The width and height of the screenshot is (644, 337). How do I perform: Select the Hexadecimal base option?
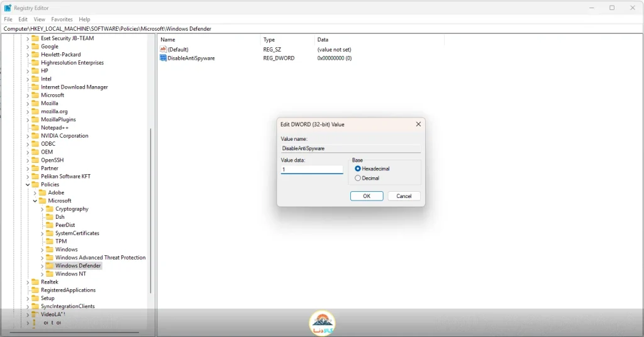pyautogui.click(x=358, y=168)
